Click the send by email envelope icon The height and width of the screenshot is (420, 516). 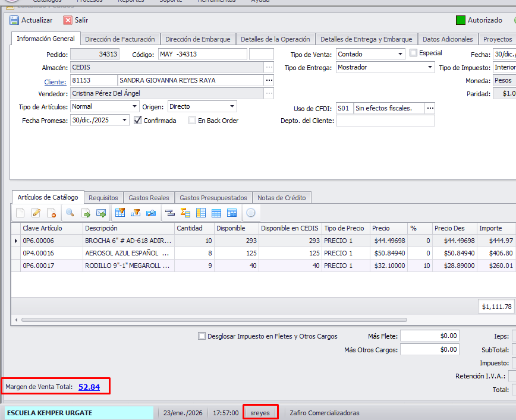[x=101, y=213]
